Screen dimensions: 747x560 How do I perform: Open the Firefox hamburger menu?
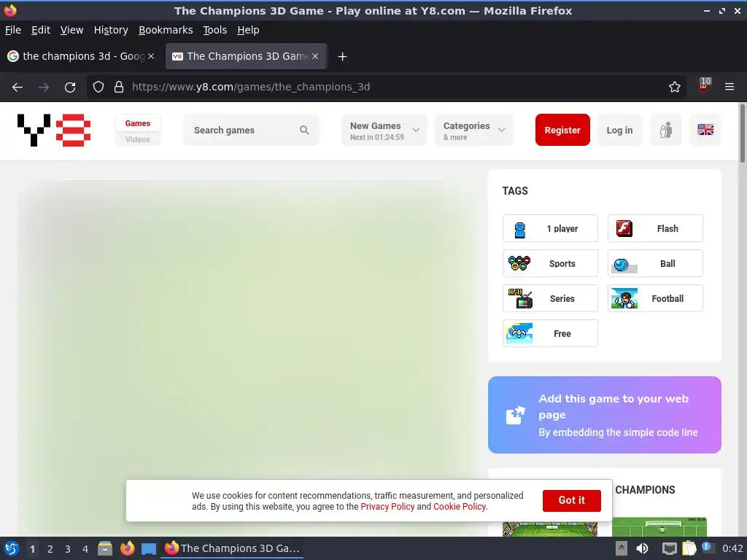729,87
